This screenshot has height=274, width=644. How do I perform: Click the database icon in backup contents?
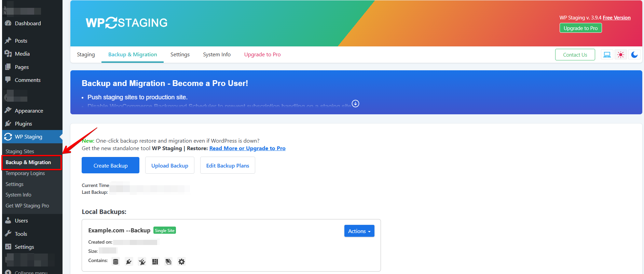point(116,262)
